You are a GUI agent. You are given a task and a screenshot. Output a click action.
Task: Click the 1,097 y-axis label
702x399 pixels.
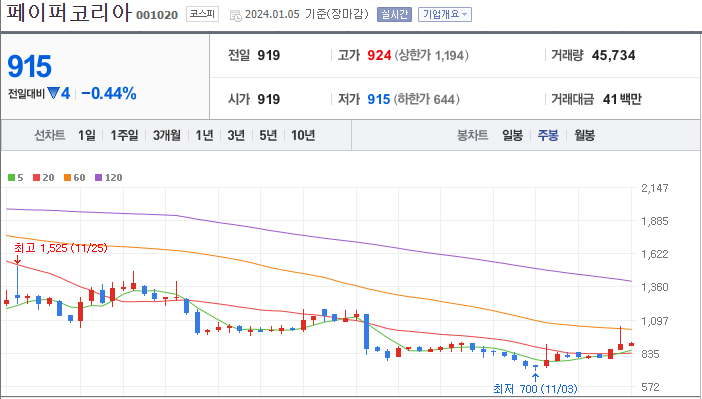tap(655, 321)
